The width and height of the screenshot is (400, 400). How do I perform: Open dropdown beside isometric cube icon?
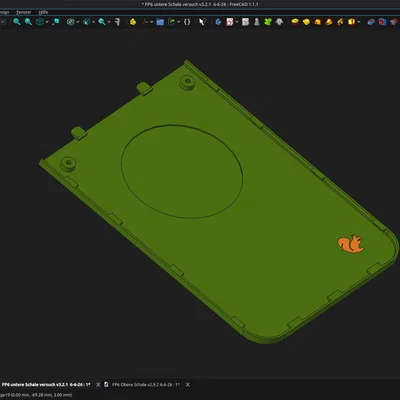coord(47,22)
